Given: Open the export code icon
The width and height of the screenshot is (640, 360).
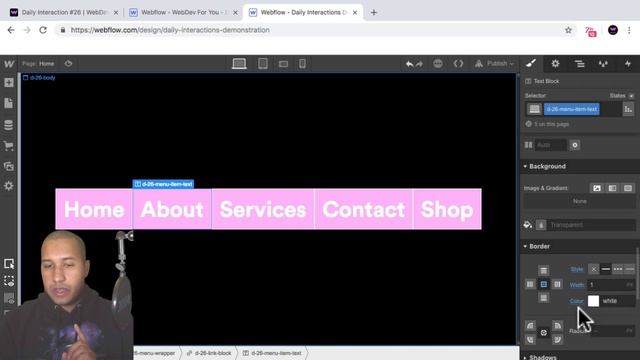Looking at the screenshot, I should pyautogui.click(x=458, y=64).
